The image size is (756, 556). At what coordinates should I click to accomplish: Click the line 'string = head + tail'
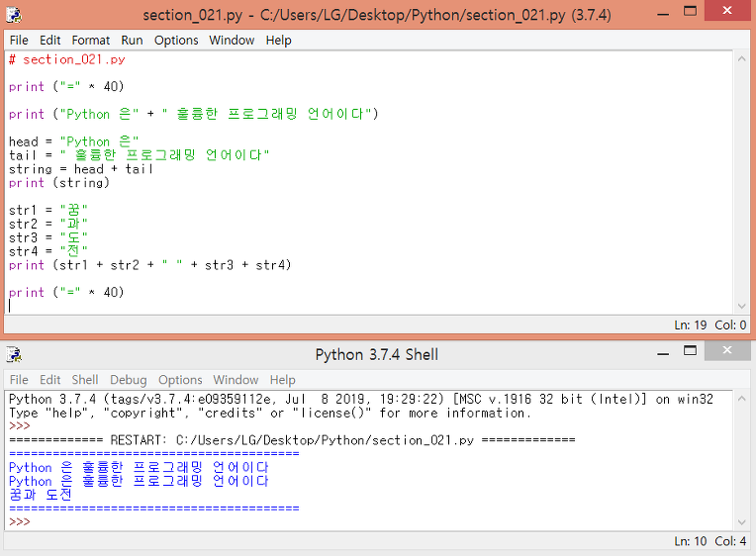click(80, 169)
